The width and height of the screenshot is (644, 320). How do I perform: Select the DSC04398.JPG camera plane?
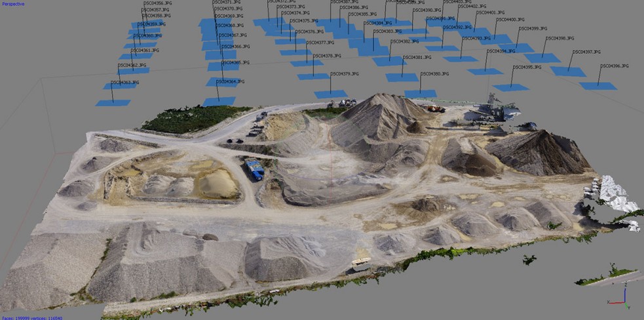tap(542, 58)
